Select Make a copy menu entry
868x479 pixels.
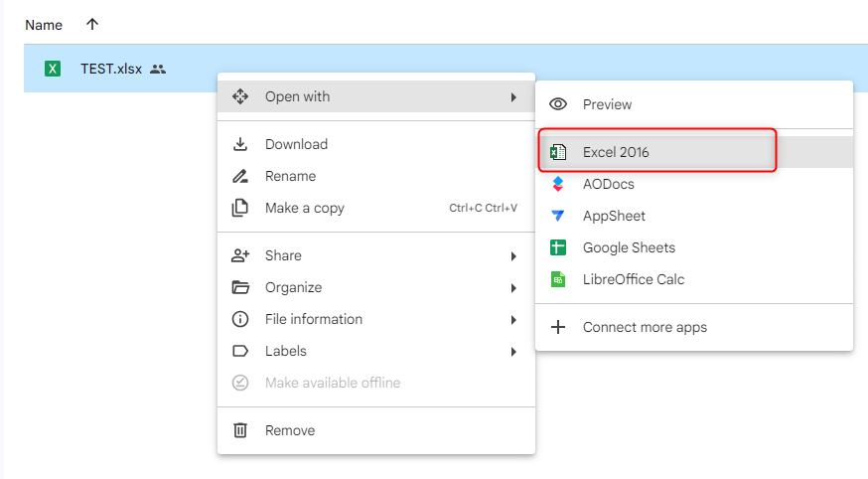(x=376, y=209)
